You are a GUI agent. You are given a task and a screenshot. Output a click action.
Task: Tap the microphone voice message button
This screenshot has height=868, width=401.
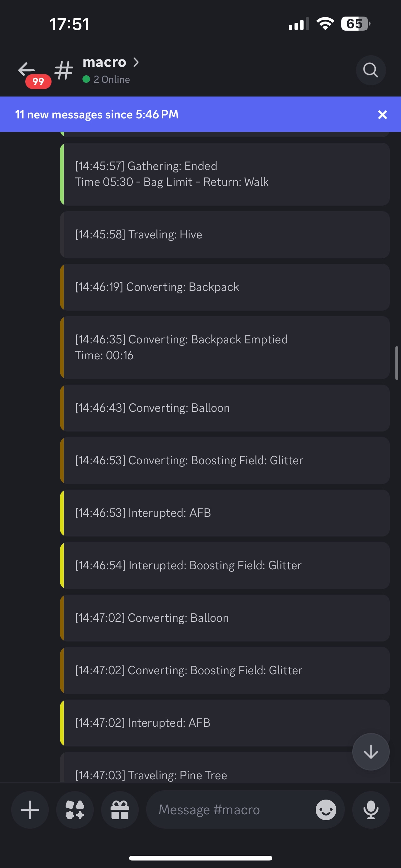(370, 809)
